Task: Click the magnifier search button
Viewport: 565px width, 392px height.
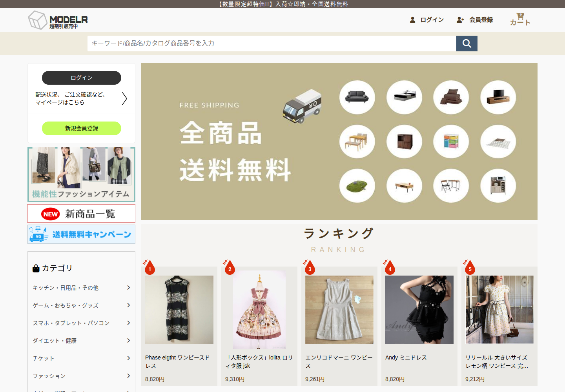Action: [467, 44]
